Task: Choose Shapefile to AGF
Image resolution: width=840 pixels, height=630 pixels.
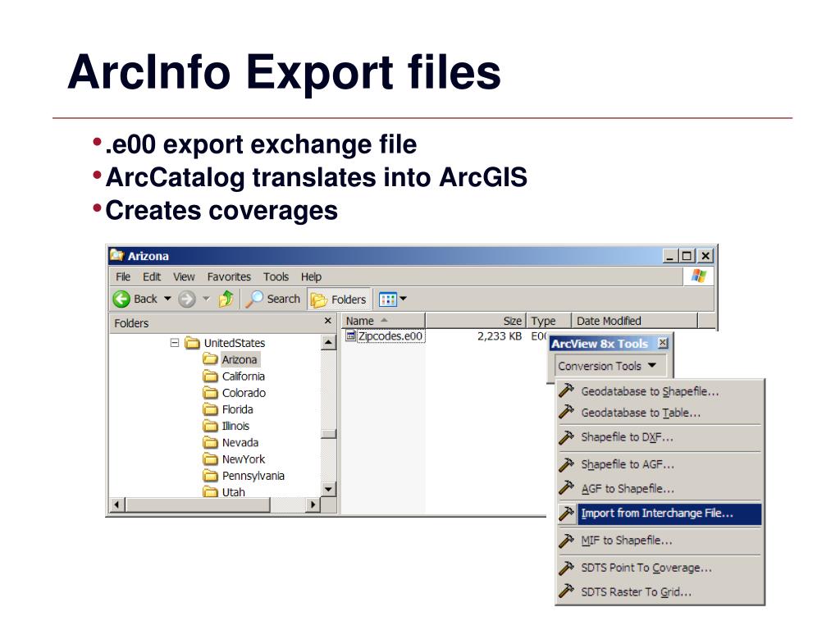Action: pos(659,464)
